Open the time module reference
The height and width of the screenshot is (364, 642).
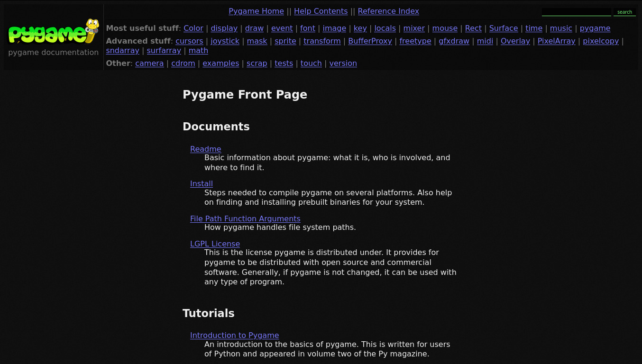click(534, 28)
